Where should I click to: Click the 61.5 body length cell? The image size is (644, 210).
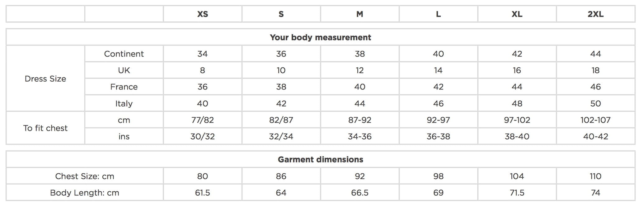tap(202, 193)
